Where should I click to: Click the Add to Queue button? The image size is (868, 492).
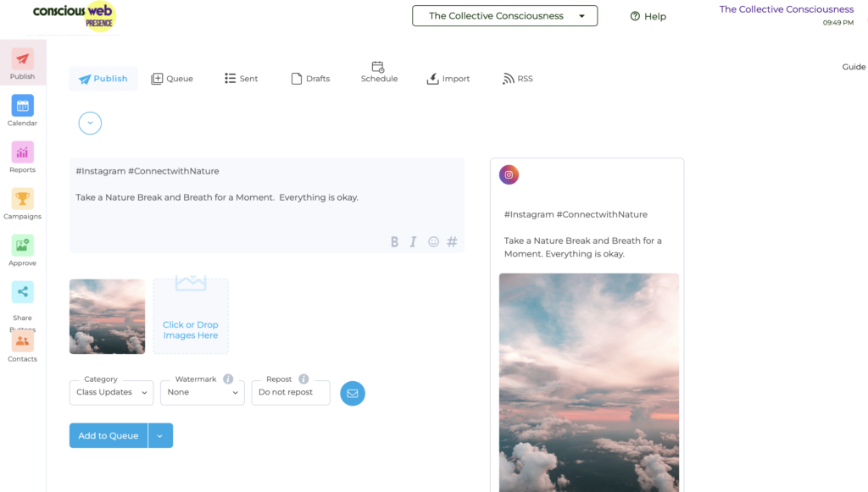pos(108,435)
